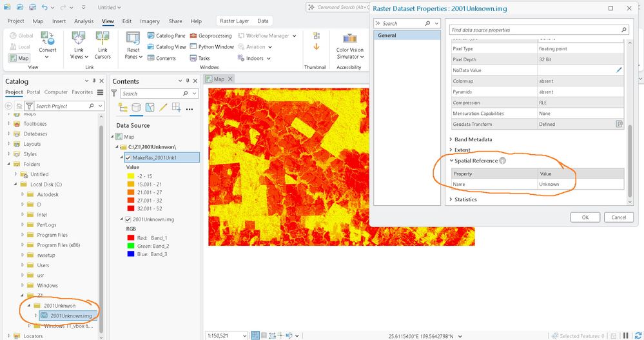
Task: Click the green Band_2 color swatch
Action: pos(131,246)
